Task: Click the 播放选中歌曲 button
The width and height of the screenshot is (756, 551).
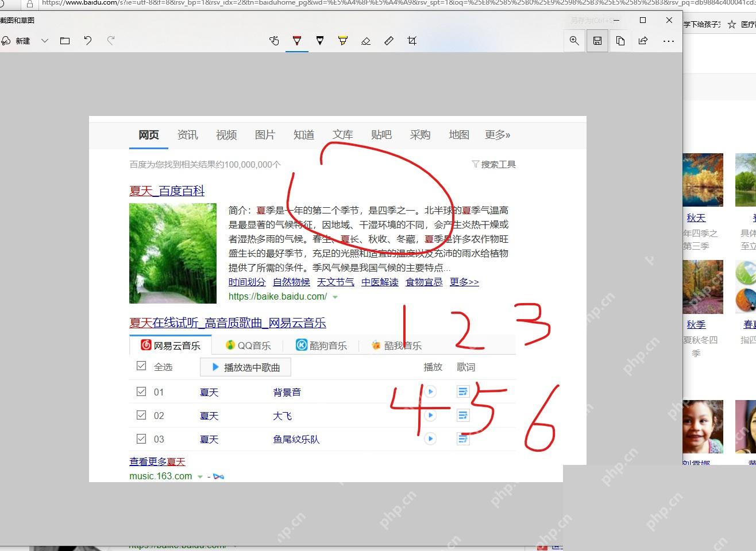Action: 245,367
